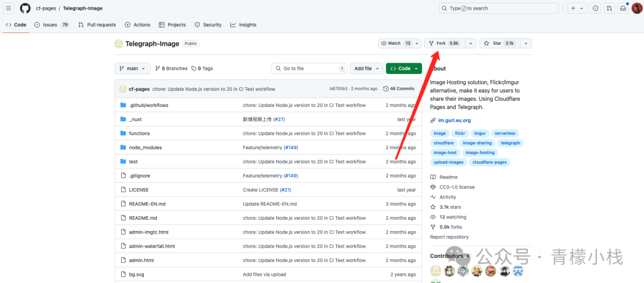Open the admin.html file
This screenshot has width=644, height=283.
(x=141, y=260)
